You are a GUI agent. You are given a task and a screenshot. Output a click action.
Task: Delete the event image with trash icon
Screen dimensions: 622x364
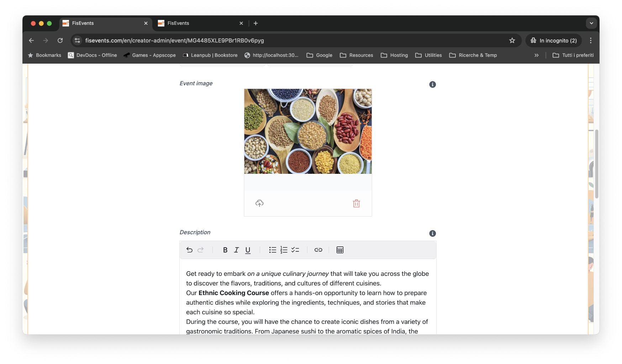click(x=356, y=203)
